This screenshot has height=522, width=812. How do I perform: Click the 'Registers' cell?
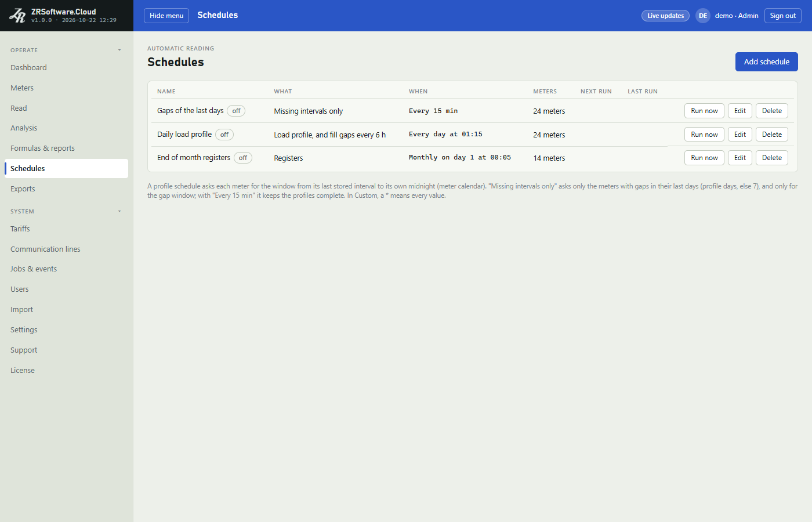(288, 158)
